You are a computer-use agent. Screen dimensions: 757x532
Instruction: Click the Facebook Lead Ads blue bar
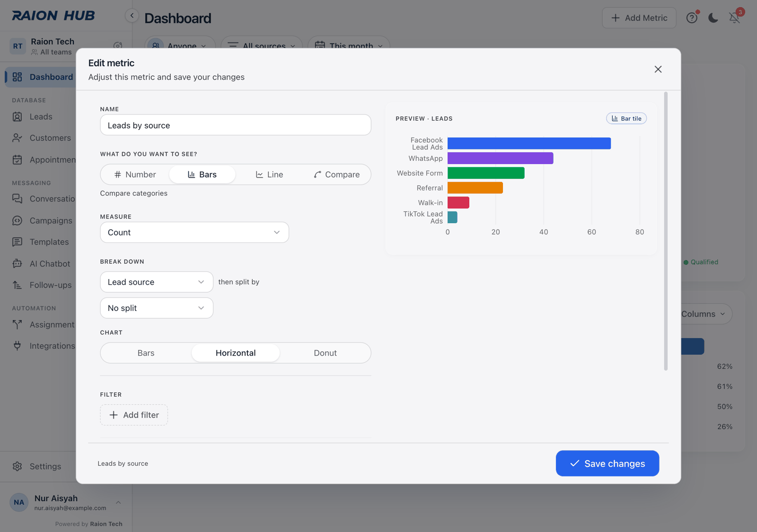[x=529, y=143]
